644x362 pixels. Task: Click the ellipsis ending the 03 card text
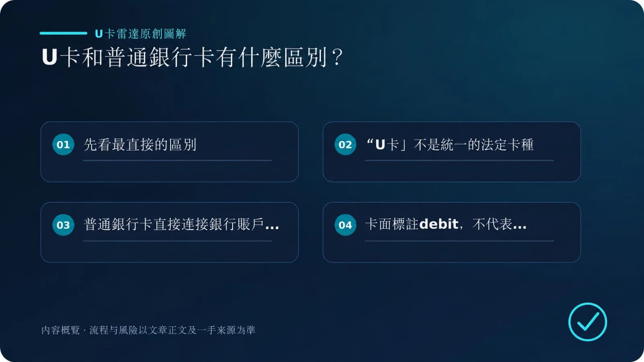pos(272,228)
